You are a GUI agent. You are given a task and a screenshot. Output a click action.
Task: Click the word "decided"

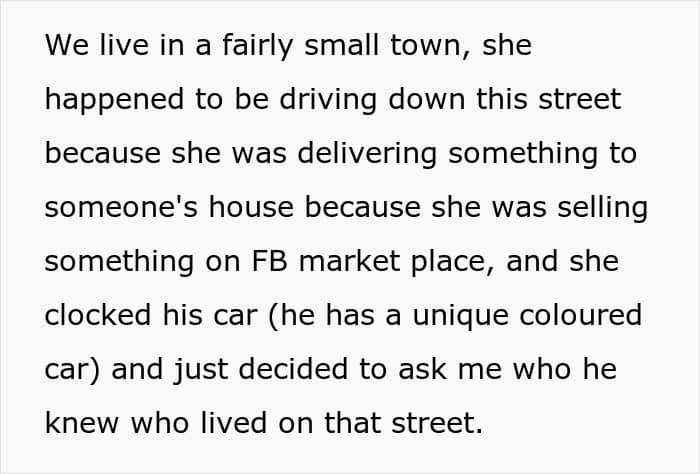[x=293, y=369]
